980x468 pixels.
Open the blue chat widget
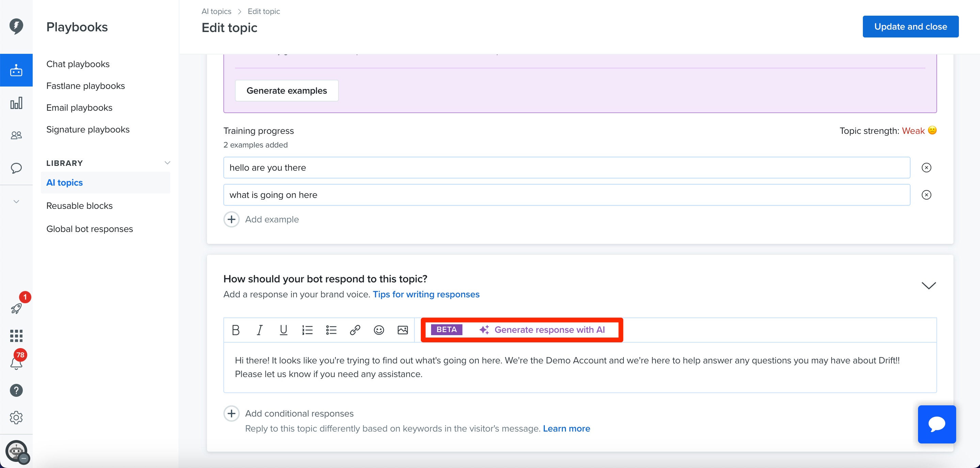coord(937,424)
